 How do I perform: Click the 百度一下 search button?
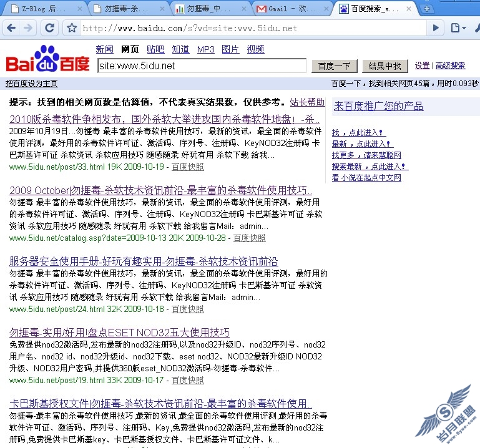(x=335, y=66)
